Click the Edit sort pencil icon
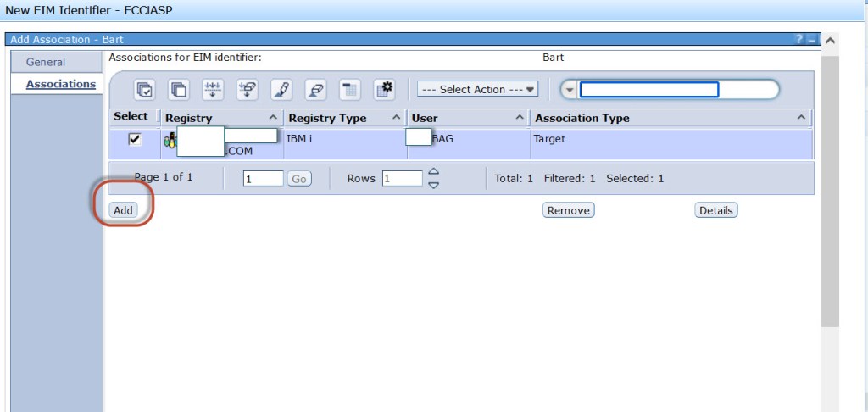 coord(281,89)
